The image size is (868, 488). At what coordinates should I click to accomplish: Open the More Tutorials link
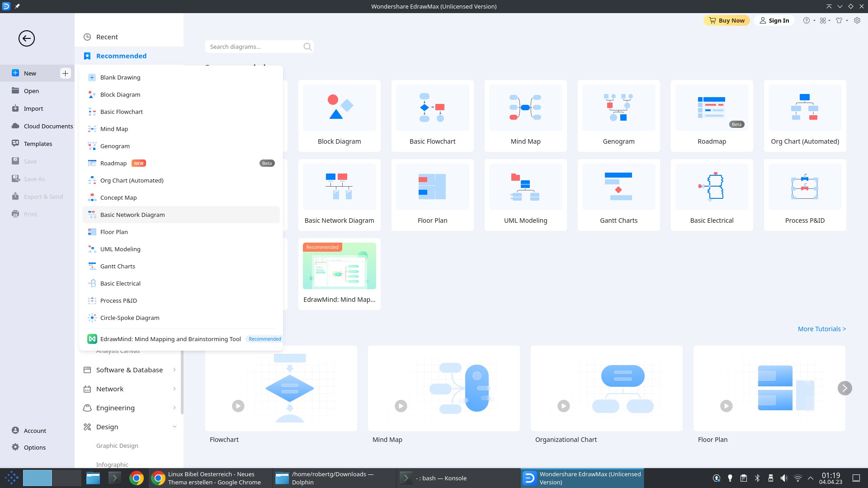click(821, 329)
